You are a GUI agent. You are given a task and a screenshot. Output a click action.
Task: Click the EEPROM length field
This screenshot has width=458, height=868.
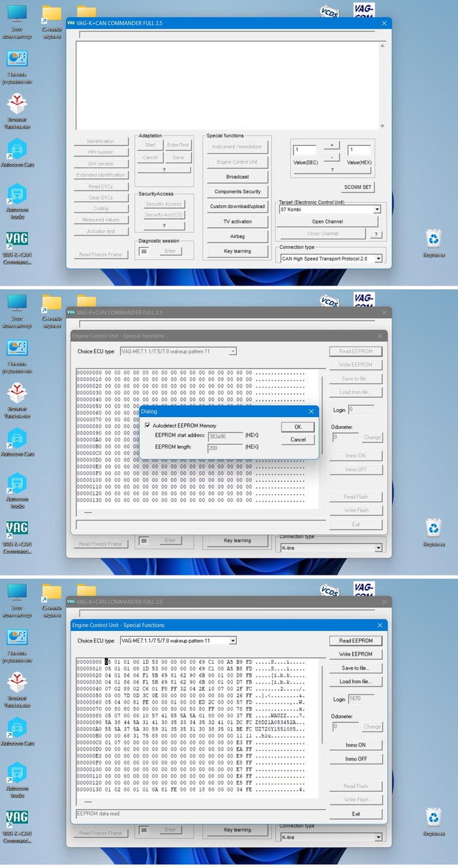224,448
